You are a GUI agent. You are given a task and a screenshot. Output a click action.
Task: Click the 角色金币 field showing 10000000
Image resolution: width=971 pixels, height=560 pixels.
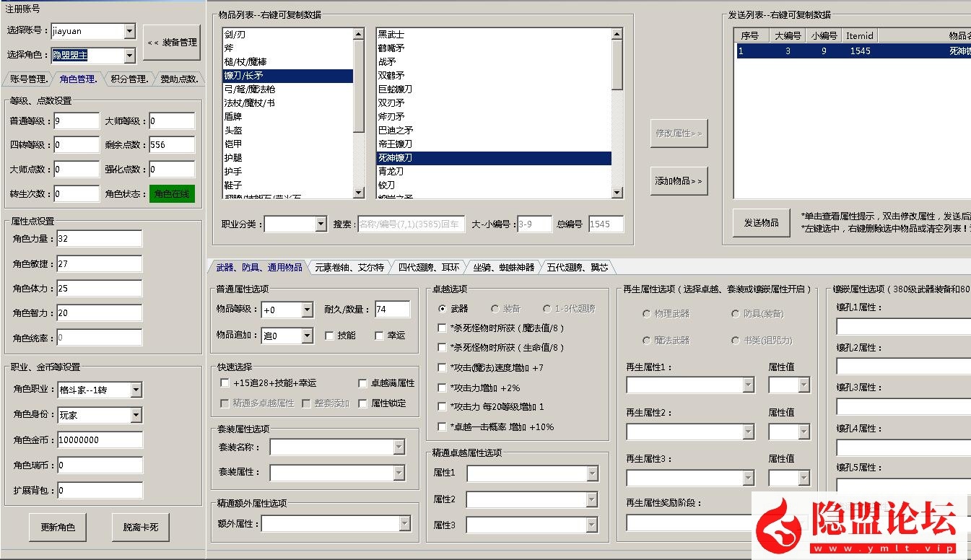point(100,440)
